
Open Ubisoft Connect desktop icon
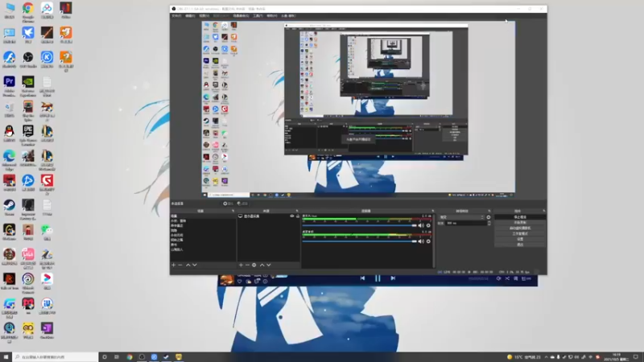pos(28,283)
